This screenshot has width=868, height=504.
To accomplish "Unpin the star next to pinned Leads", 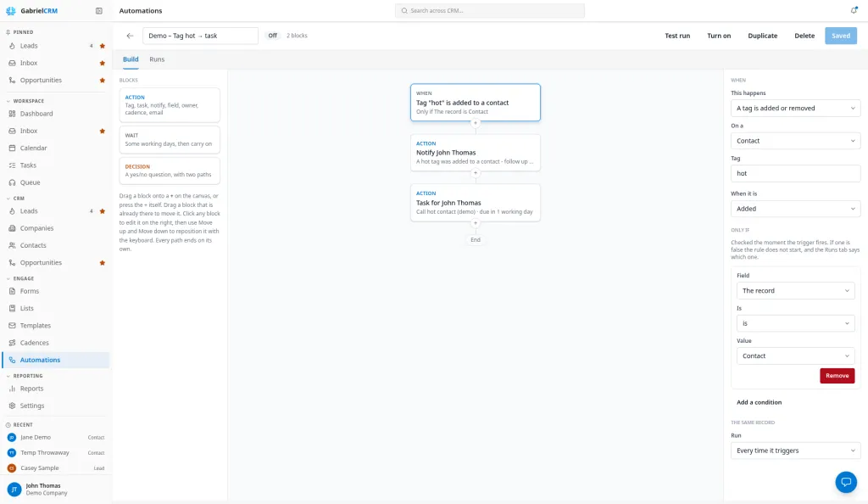I will pos(103,46).
